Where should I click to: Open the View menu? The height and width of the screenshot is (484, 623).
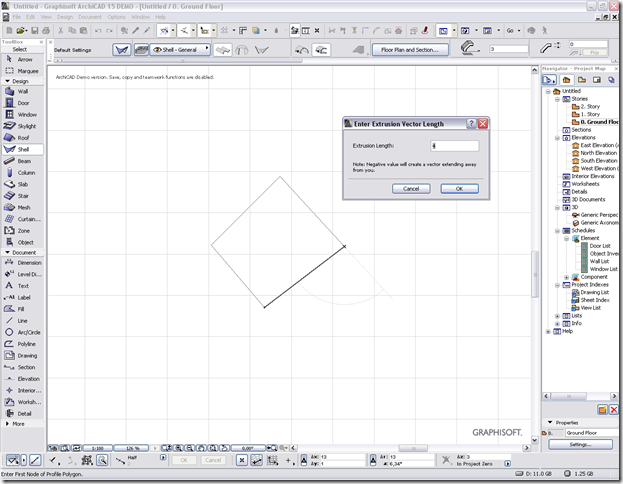pyautogui.click(x=46, y=17)
